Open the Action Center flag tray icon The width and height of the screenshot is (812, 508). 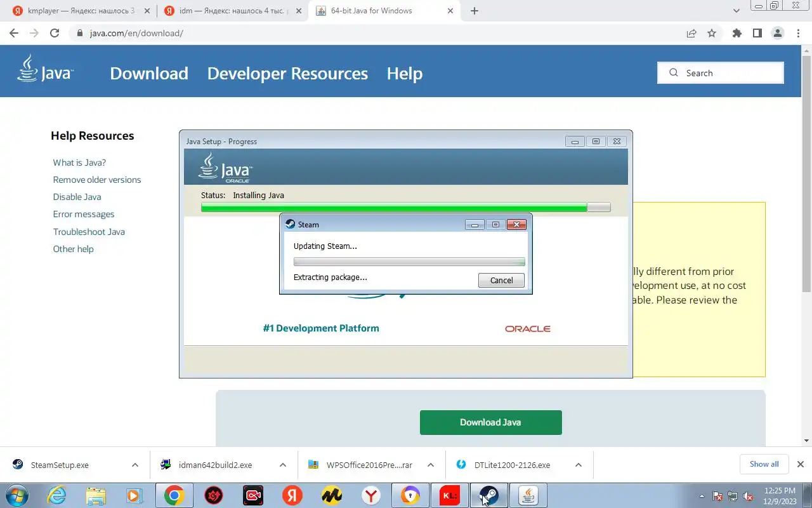click(x=717, y=497)
